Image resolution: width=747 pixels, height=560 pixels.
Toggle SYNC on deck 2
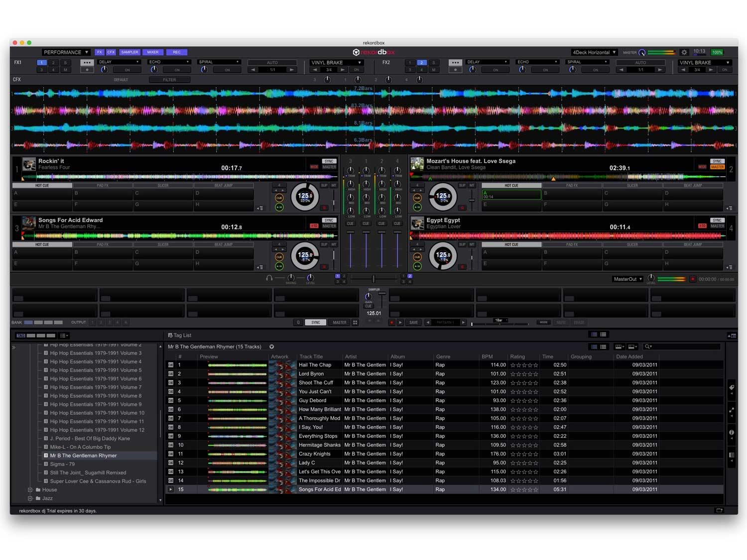coord(717,161)
